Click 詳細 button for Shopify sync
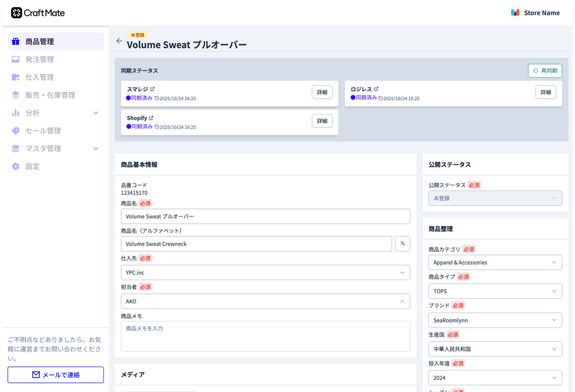575x392 pixels. point(322,121)
